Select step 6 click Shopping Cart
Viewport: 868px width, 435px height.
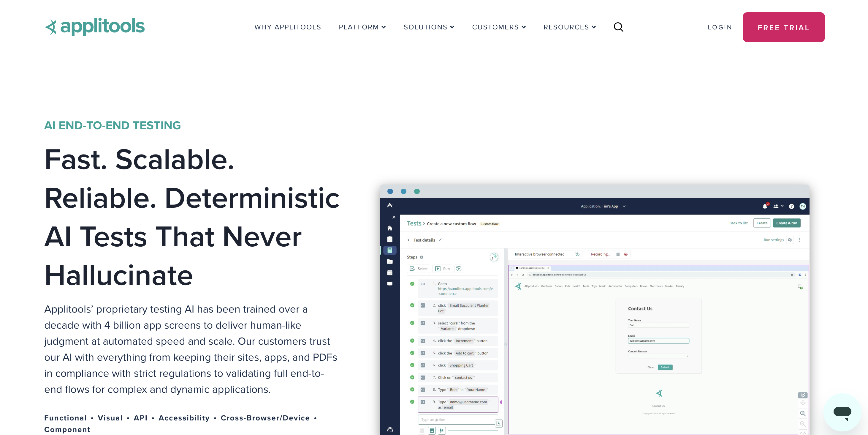[457, 365]
